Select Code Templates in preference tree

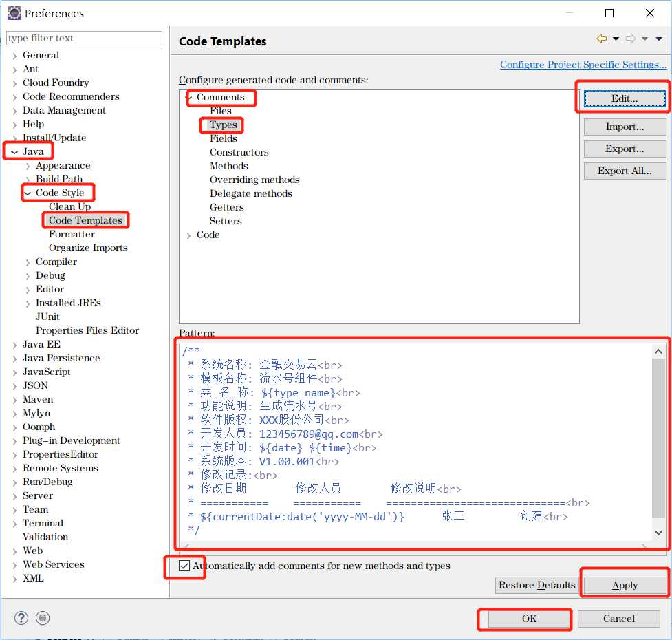[85, 220]
